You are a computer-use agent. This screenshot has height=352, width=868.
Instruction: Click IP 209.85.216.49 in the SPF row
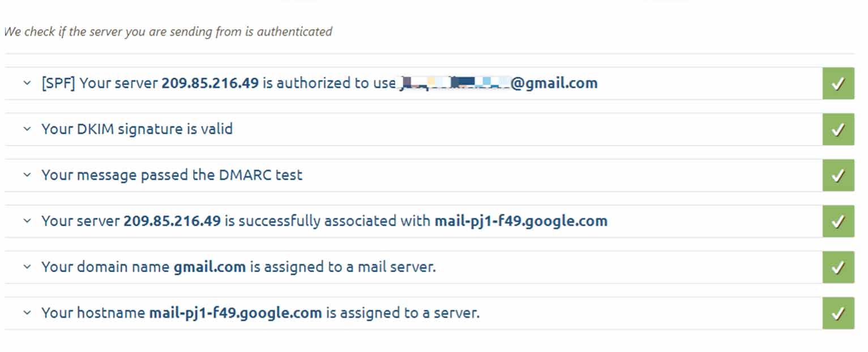pyautogui.click(x=210, y=83)
